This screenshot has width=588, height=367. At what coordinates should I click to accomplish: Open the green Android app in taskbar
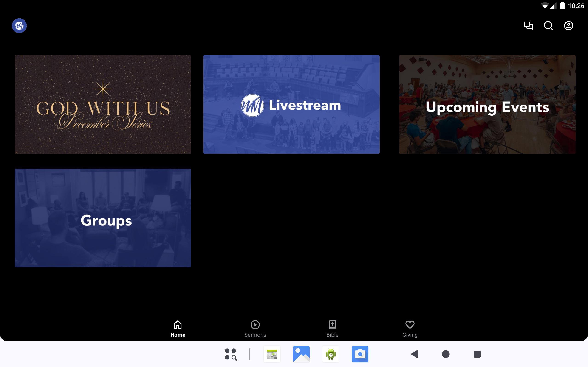331,354
